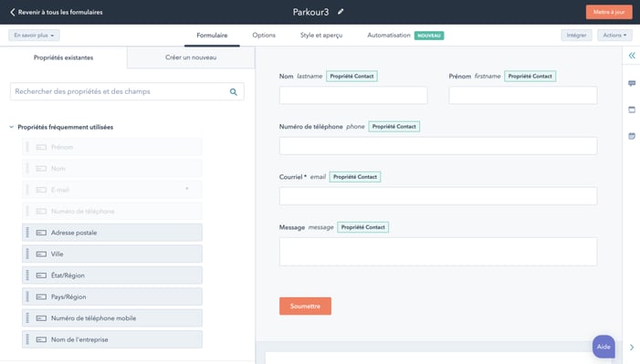Click the Message text area
Image resolution: width=640 pixels, height=364 pixels.
(x=438, y=252)
